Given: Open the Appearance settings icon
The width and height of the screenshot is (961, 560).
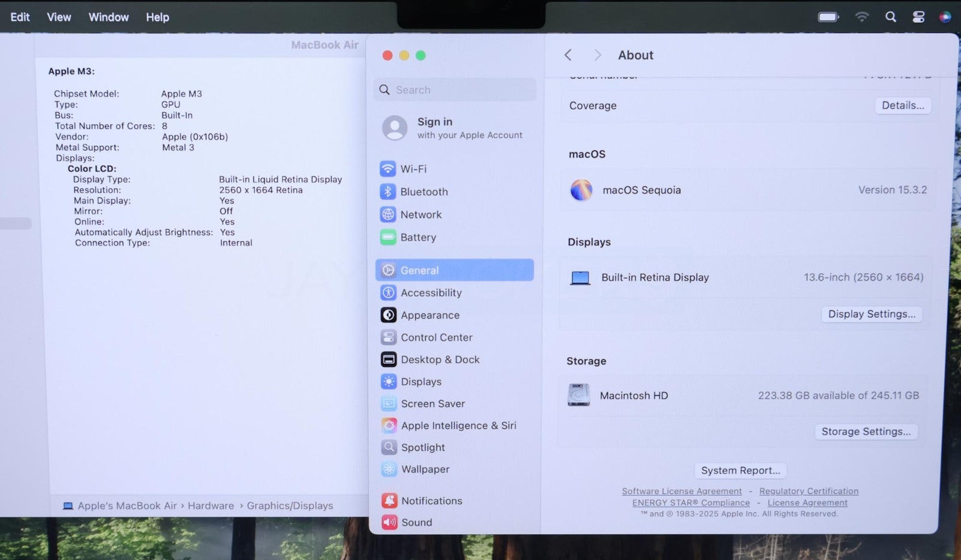Looking at the screenshot, I should (x=389, y=315).
